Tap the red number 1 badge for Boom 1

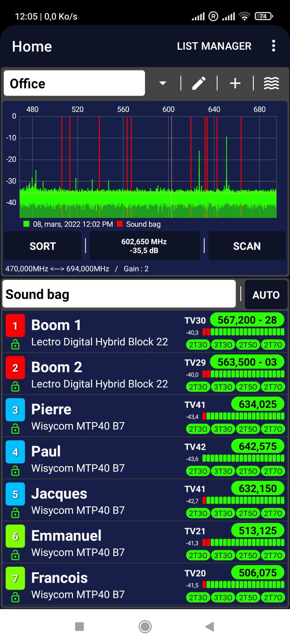point(15,326)
